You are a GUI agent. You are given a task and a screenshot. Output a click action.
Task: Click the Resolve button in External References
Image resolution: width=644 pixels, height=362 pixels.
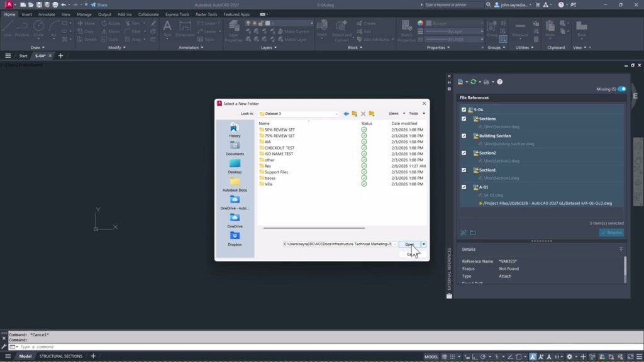(611, 233)
